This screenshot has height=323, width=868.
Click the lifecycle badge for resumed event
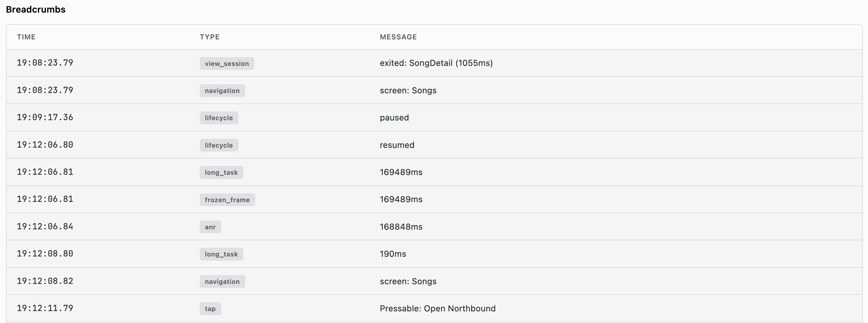coord(219,145)
